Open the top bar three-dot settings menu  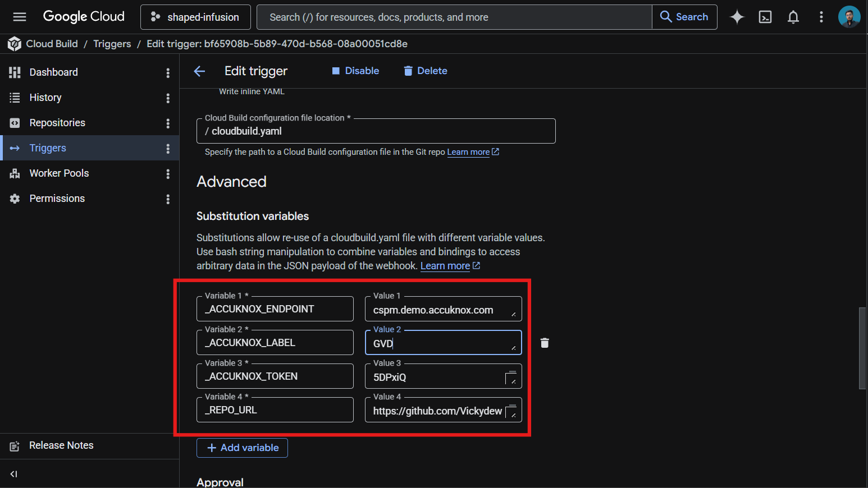pos(821,17)
